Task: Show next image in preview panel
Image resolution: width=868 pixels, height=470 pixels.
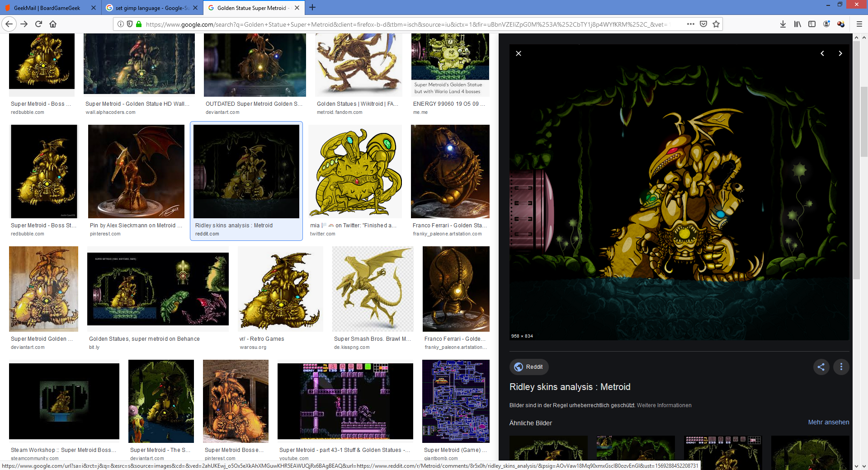Action: tap(840, 53)
